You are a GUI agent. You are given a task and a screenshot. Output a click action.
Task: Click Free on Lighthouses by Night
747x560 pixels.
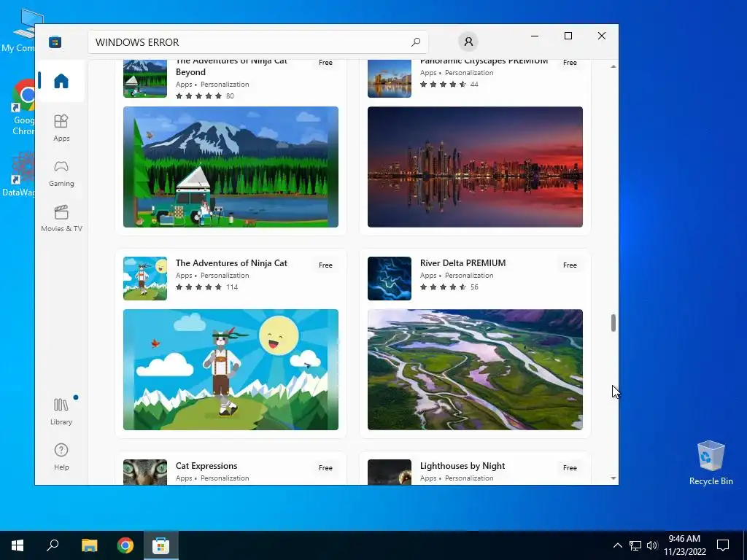tap(570, 468)
